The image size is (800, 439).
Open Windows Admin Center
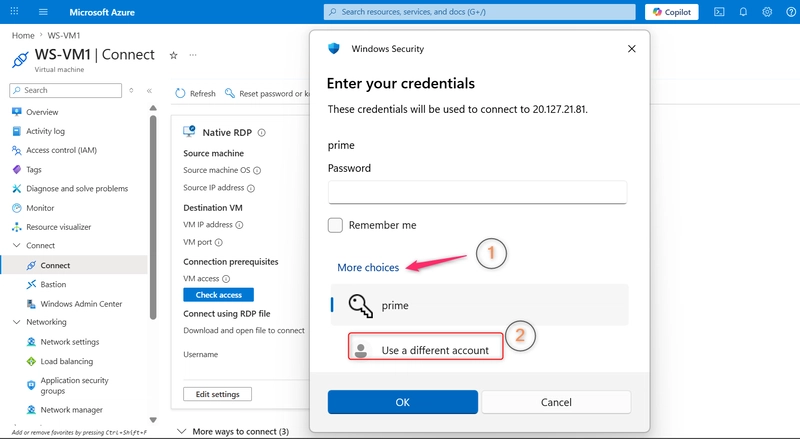click(81, 304)
